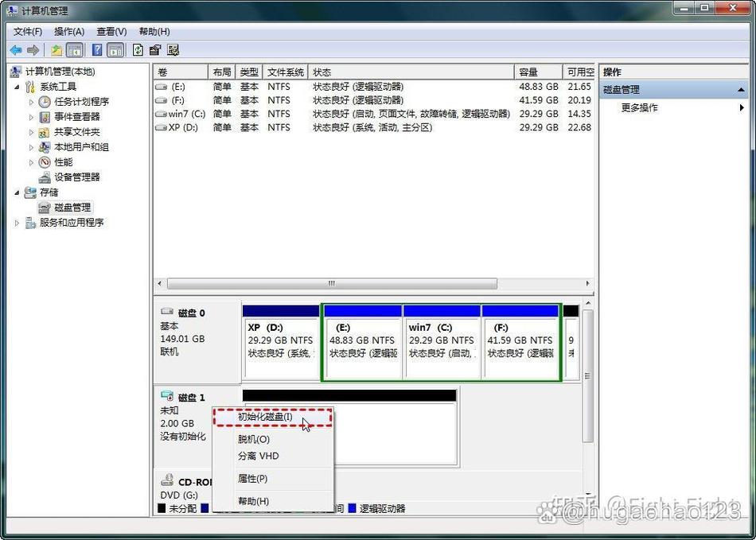Click the Forward arrow toolbar icon
Image resolution: width=756 pixels, height=540 pixels.
(x=33, y=49)
